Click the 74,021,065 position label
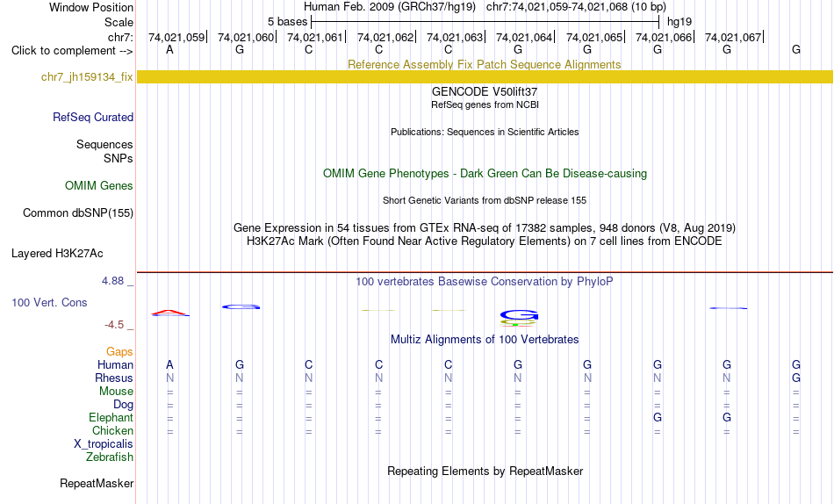 (x=594, y=37)
